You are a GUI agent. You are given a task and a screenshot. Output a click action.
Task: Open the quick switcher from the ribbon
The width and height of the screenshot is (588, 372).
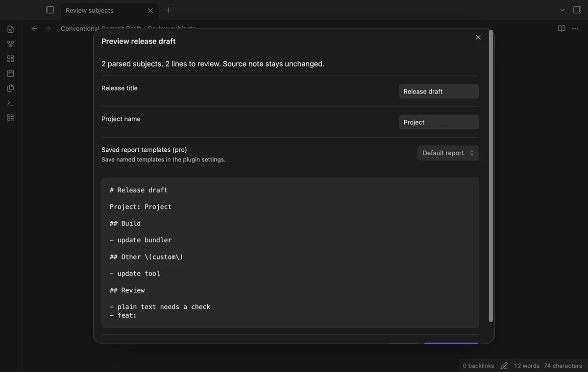pyautogui.click(x=10, y=29)
